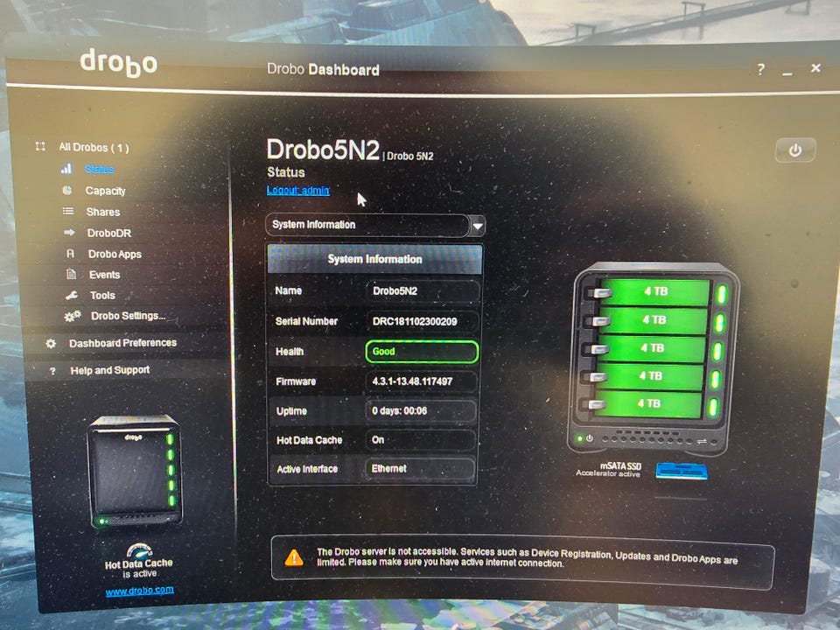Image resolution: width=840 pixels, height=630 pixels.
Task: Click the Events document icon
Action: (x=71, y=274)
